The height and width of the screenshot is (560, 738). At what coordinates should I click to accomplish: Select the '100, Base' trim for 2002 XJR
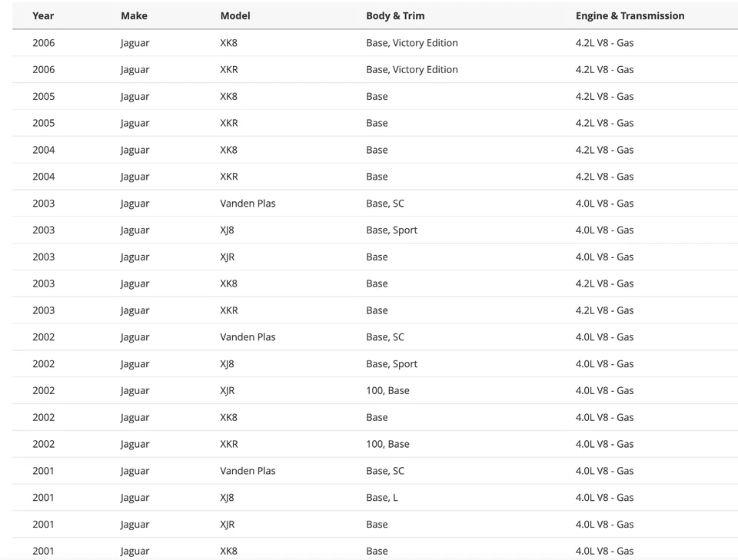[387, 391]
